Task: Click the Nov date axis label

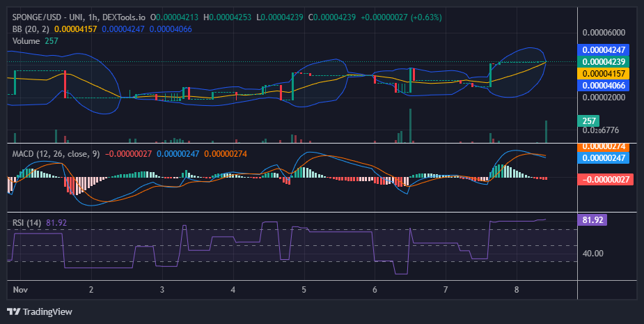Action: coord(20,290)
